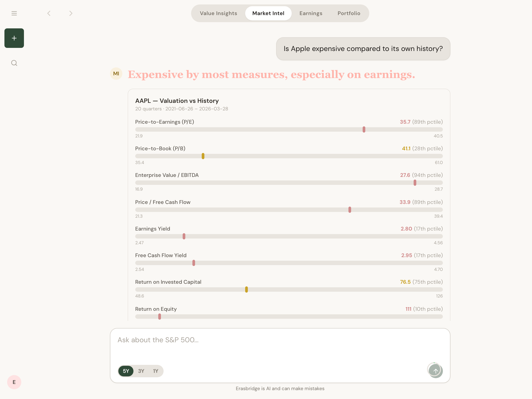Click the 'Return on Equity' label
Viewport: 532px width, 399px height.
click(156, 309)
